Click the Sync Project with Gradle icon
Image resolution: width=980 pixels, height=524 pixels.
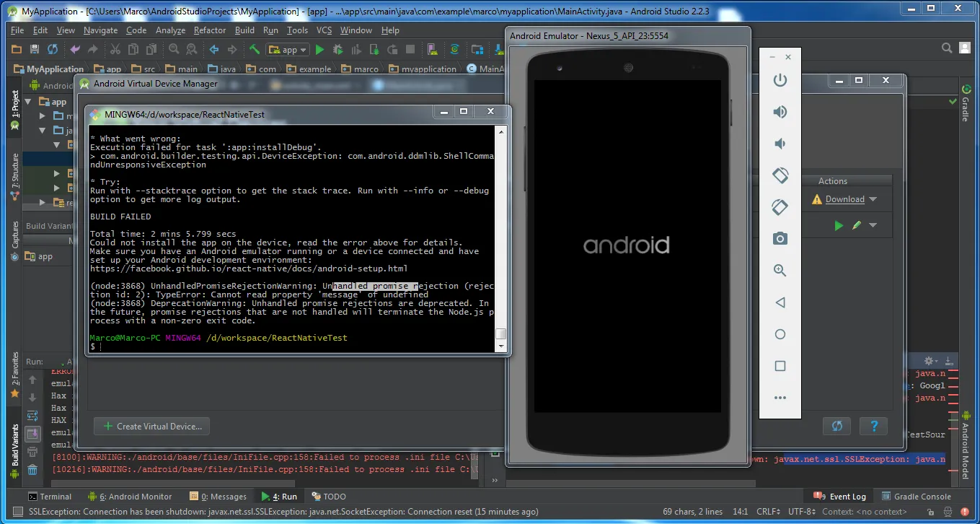[454, 50]
